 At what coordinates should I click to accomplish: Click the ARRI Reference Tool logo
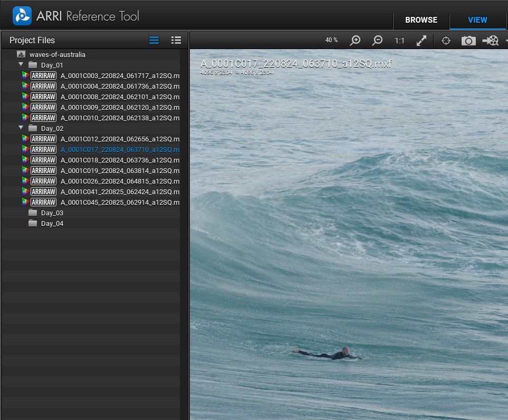coord(22,16)
